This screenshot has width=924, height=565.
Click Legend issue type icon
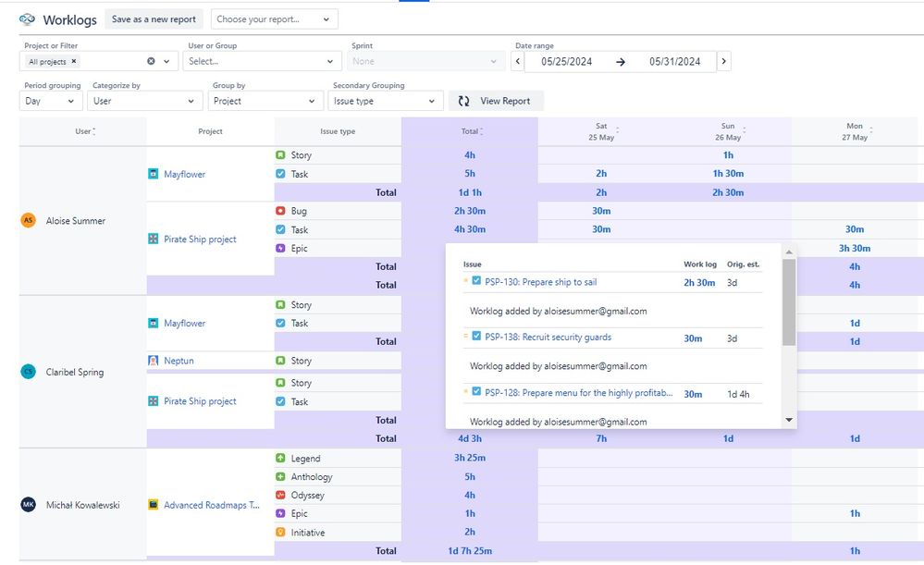click(280, 458)
